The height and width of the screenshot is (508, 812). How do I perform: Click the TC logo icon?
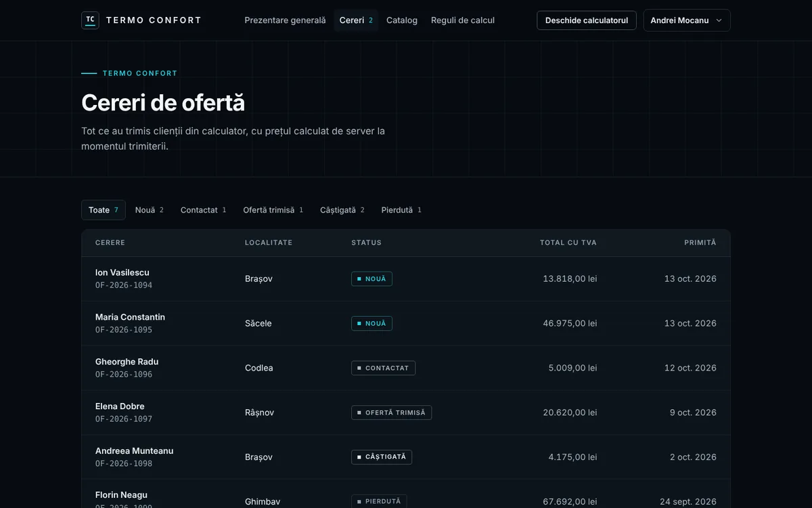90,20
